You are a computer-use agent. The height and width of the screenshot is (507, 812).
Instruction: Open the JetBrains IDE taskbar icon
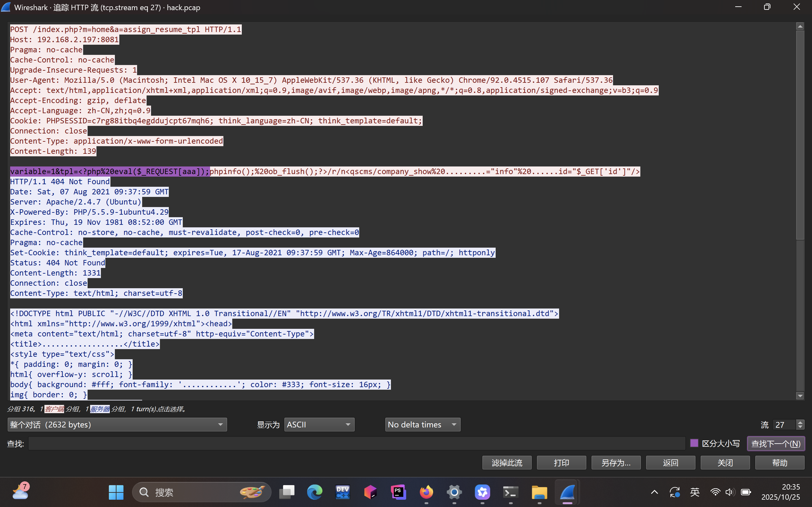coord(370,492)
